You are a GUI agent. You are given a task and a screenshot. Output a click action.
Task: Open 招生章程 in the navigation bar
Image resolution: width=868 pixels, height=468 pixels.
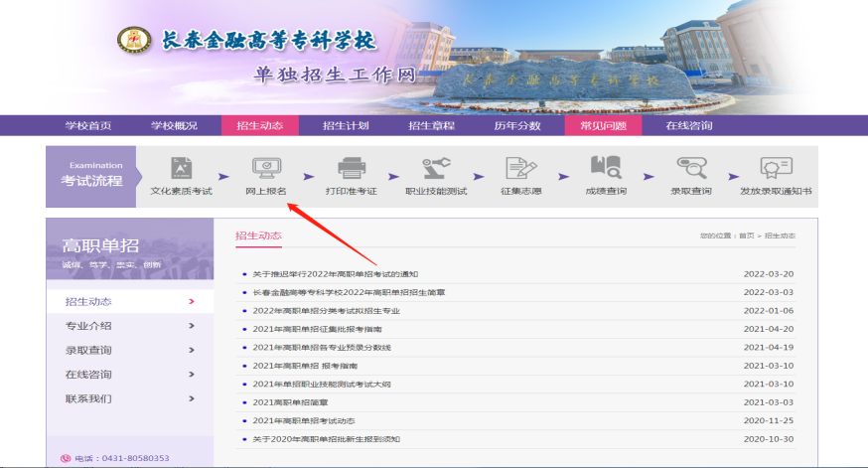coord(432,126)
